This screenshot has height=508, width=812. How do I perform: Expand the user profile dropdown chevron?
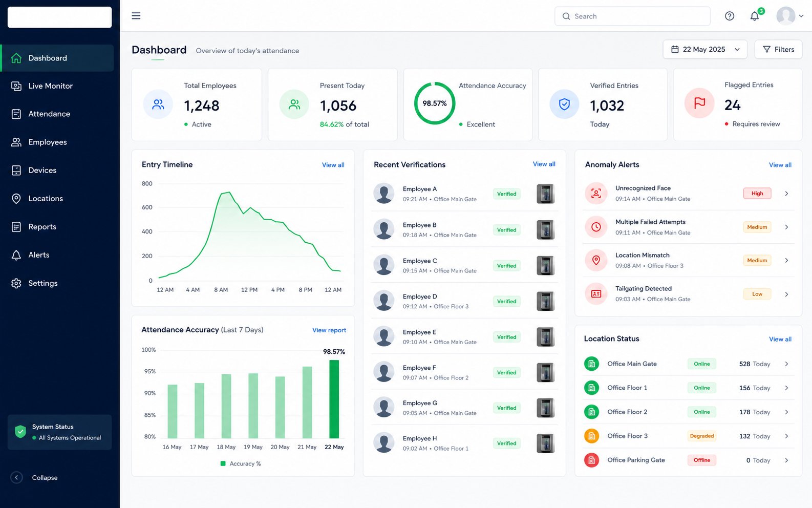pyautogui.click(x=801, y=16)
